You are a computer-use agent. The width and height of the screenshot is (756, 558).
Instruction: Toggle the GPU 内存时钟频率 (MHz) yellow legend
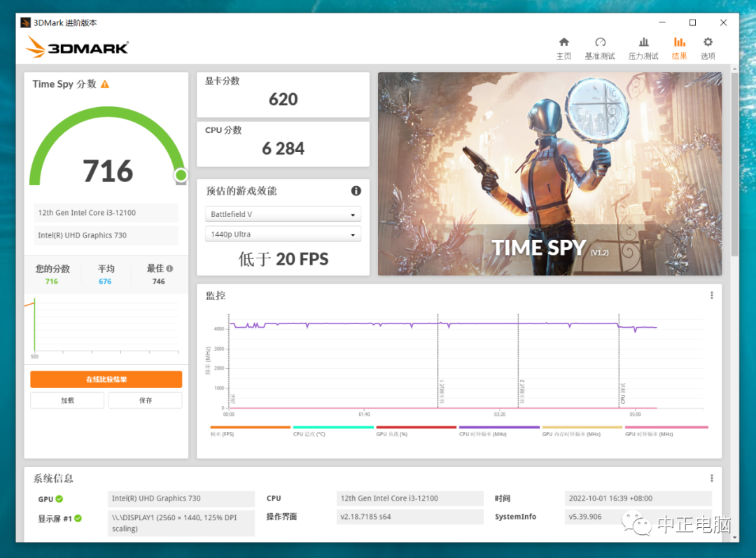point(582,431)
